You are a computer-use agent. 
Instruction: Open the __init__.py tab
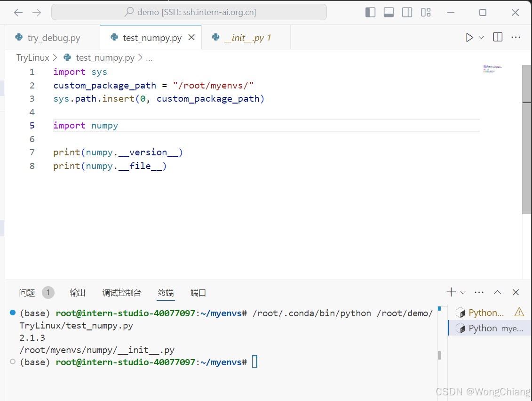(x=246, y=38)
